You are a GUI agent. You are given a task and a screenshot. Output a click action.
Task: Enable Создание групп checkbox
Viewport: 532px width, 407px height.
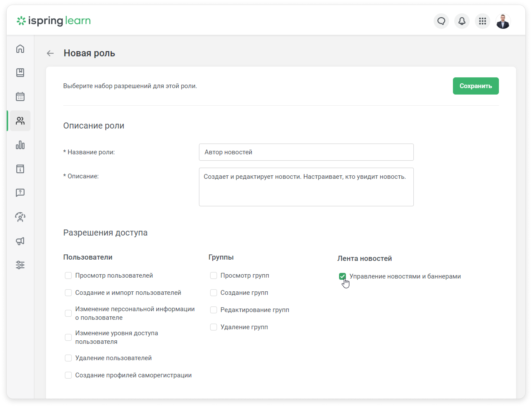click(213, 293)
